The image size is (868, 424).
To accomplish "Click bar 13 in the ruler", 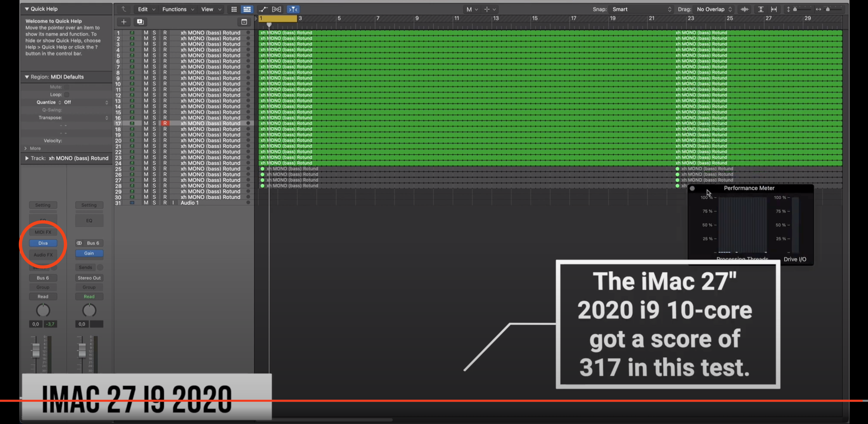I will [x=496, y=18].
